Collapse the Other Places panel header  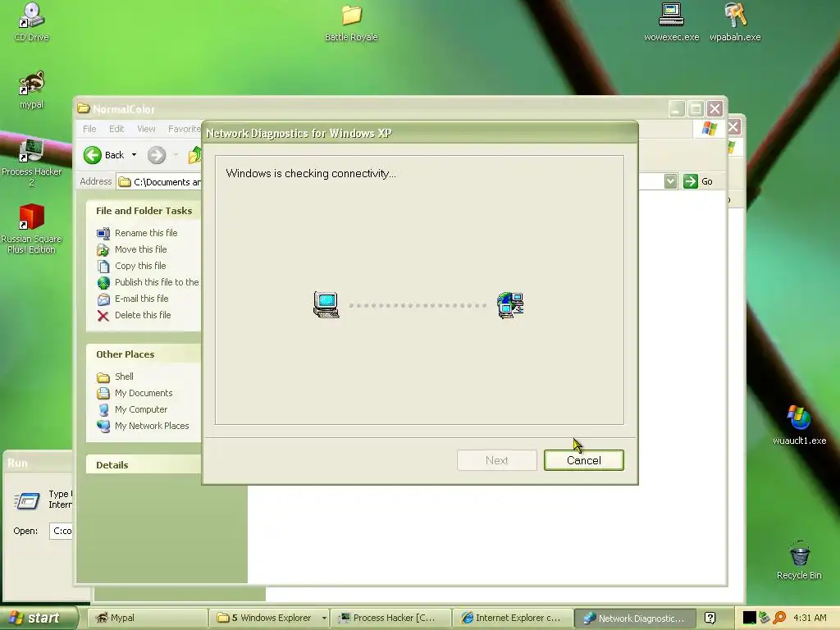point(144,354)
